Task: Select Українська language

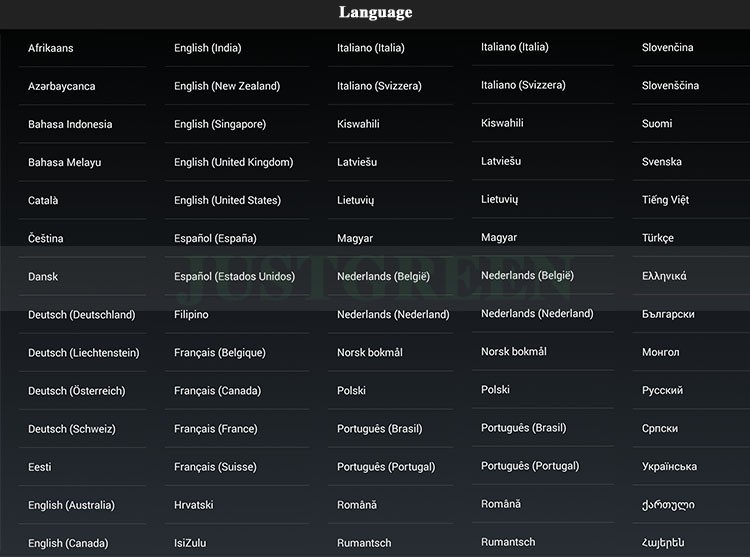Action: coord(669,466)
